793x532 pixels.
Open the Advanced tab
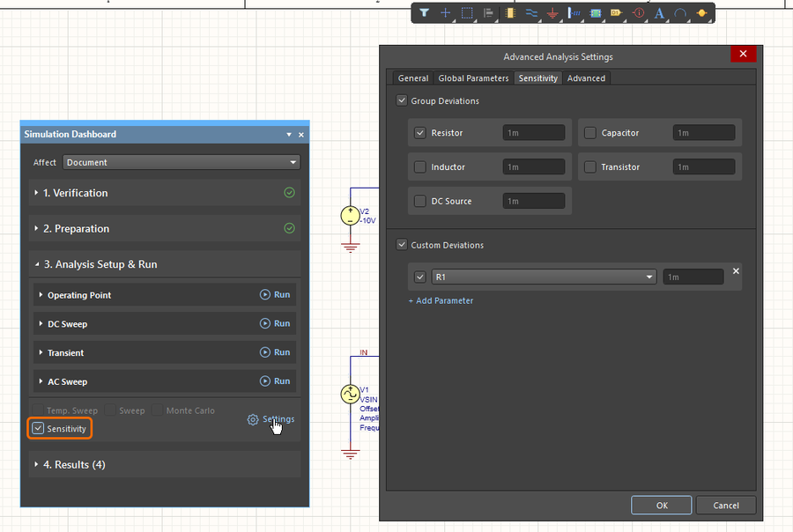point(586,78)
